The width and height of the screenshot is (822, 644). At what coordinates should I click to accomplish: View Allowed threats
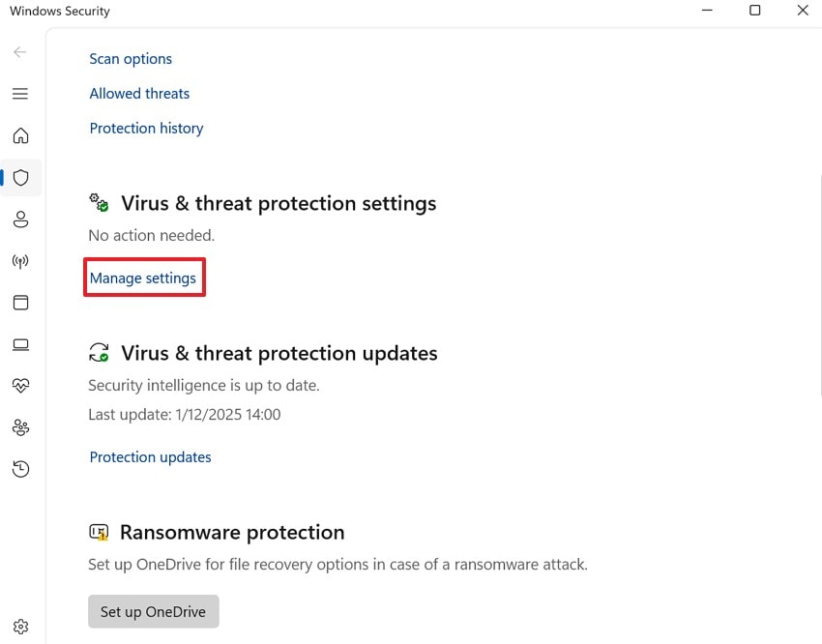pos(138,93)
